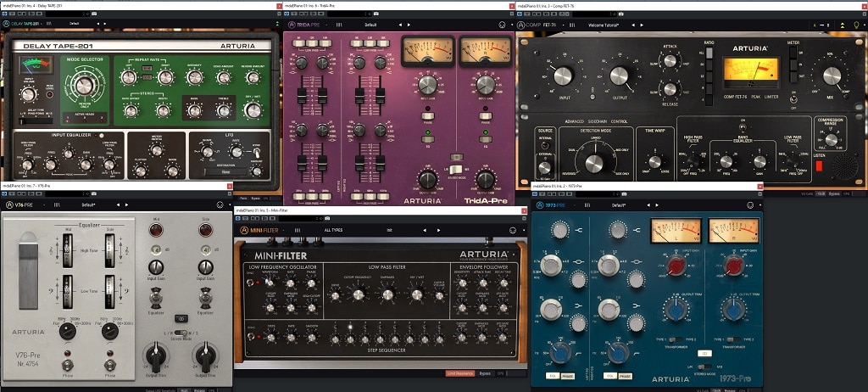
Task: Click the headphone help icon in Mini-Filter
Action: pyautogui.click(x=513, y=230)
